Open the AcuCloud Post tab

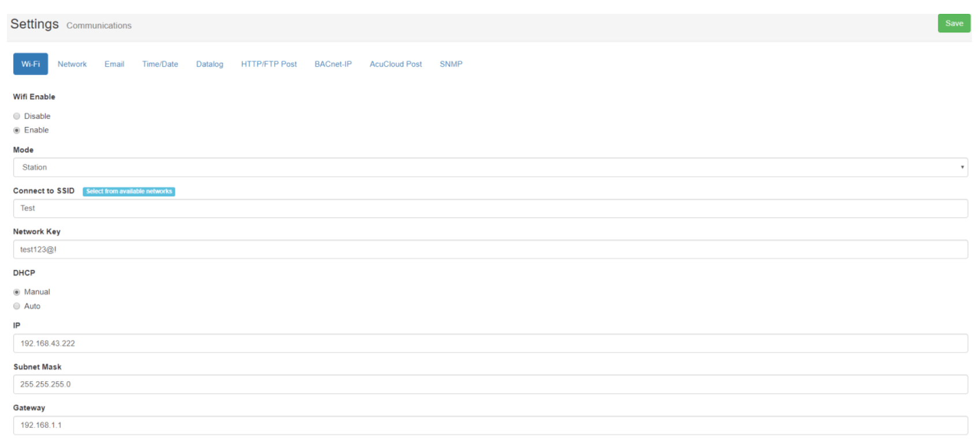point(395,64)
